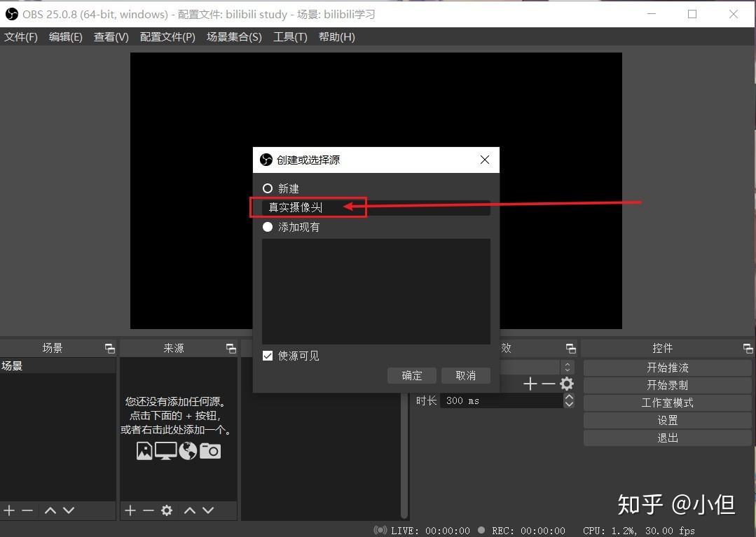Select the 新建 radio button
The height and width of the screenshot is (537, 756).
(267, 188)
